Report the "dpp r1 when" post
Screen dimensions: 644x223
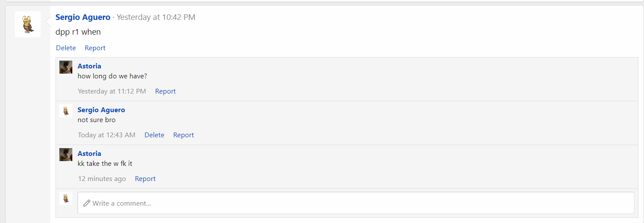(x=95, y=48)
